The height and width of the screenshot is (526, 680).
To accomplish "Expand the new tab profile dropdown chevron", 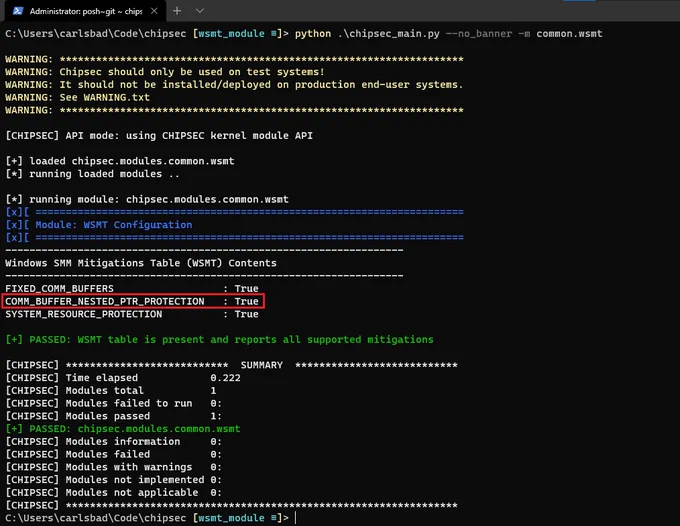I will [x=199, y=11].
